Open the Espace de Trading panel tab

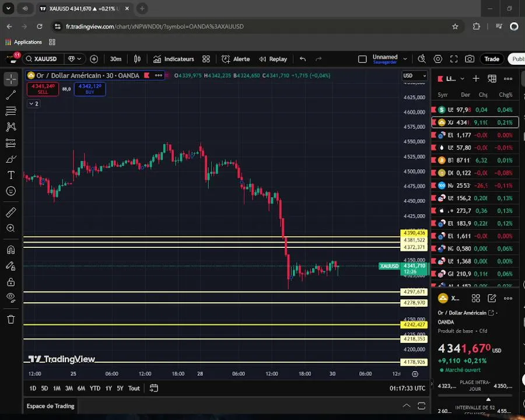point(50,406)
